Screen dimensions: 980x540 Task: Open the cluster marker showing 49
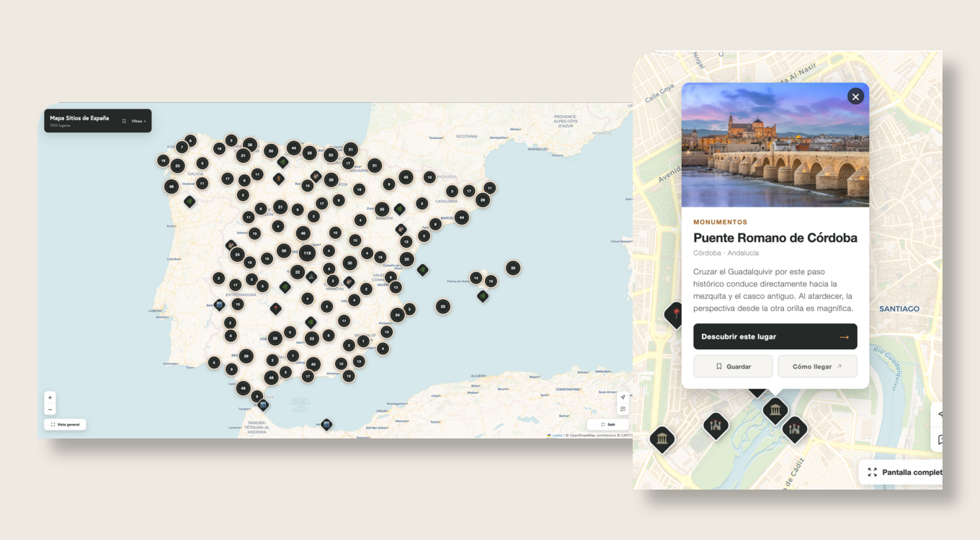244,388
